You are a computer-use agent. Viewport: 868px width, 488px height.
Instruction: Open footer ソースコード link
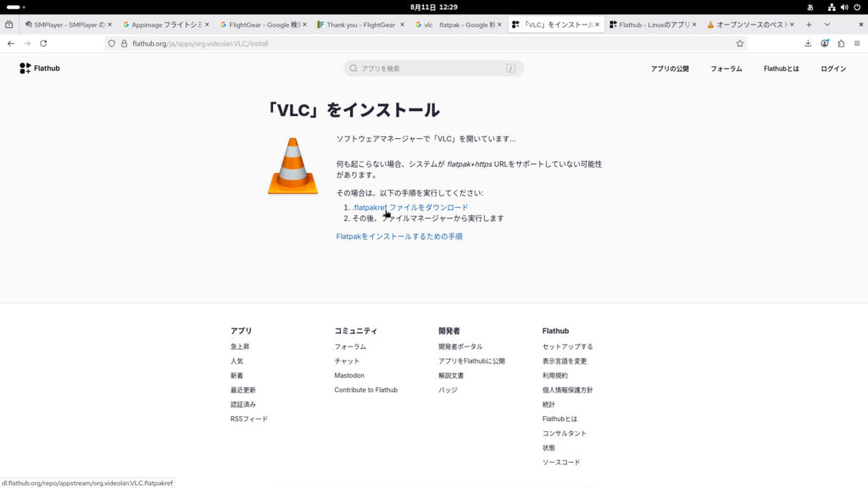click(561, 462)
